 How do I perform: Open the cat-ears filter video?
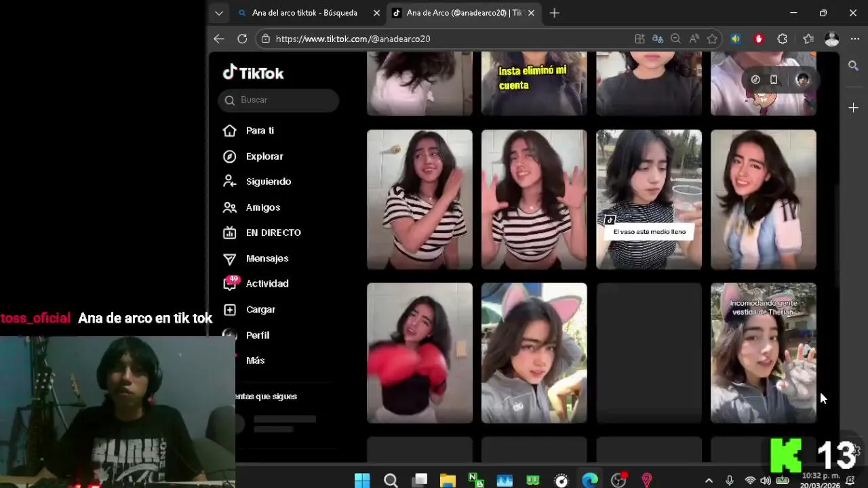click(534, 353)
